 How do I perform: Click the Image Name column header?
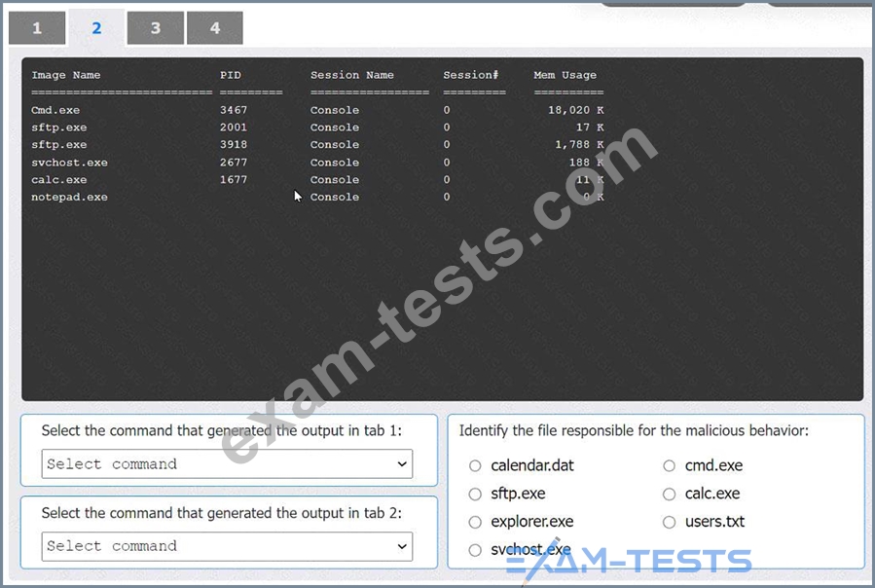[x=65, y=75]
